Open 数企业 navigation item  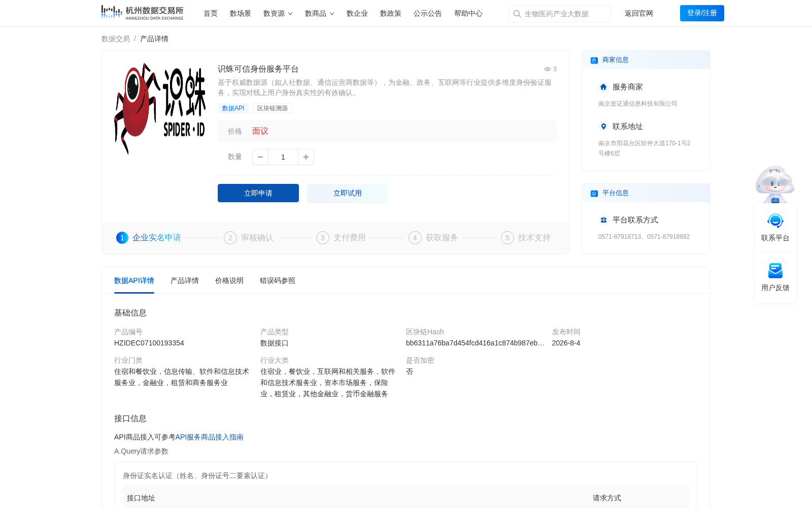pos(357,13)
